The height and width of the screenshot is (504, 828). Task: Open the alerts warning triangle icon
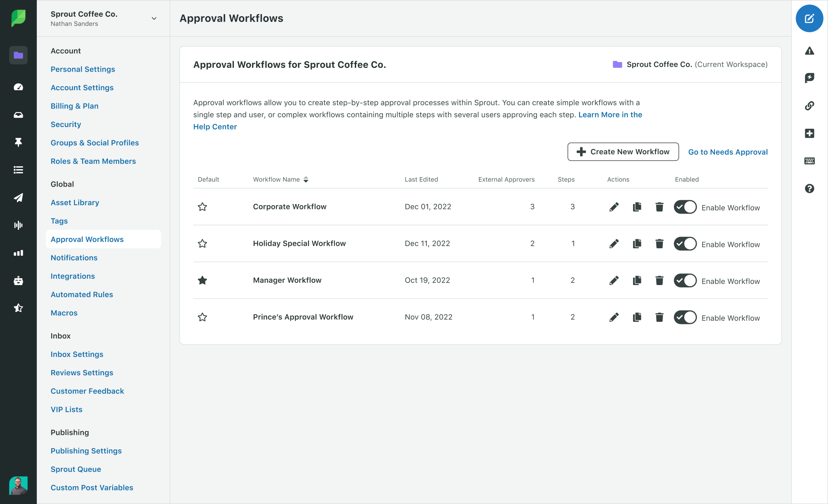click(x=809, y=51)
